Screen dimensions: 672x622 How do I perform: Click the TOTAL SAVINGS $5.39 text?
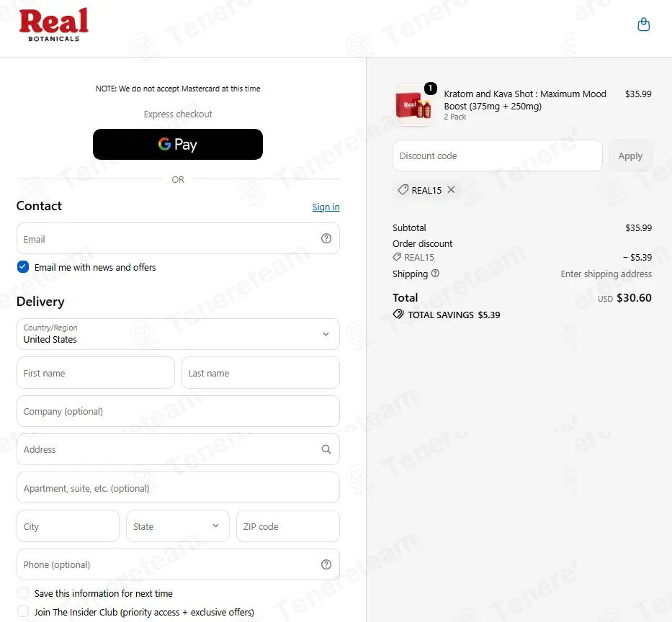(454, 315)
